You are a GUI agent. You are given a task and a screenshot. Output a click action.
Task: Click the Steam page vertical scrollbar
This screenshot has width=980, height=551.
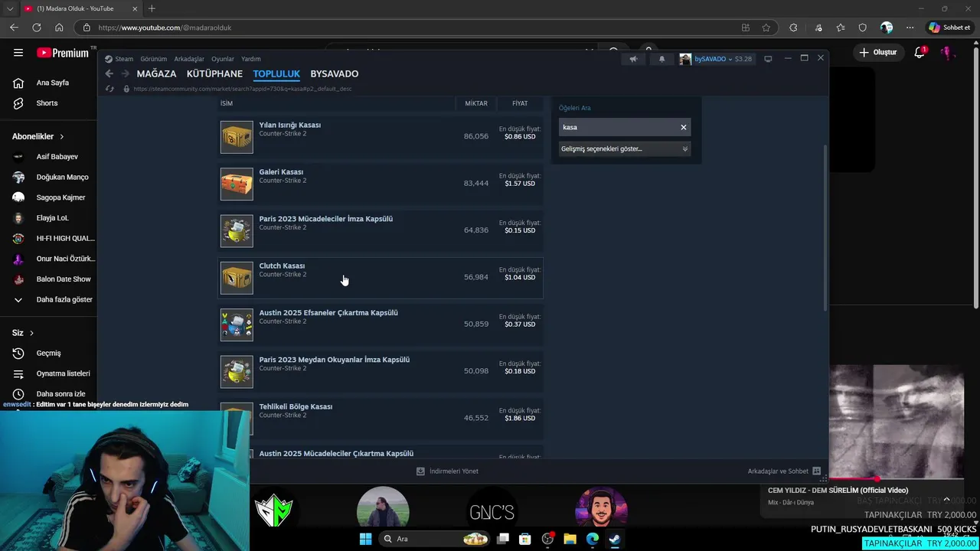(825, 227)
